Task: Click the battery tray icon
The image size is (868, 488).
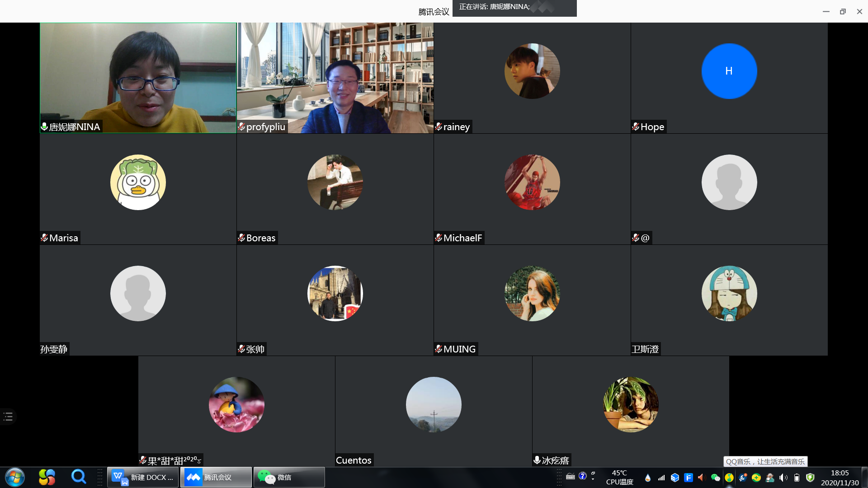Action: pos(797,478)
